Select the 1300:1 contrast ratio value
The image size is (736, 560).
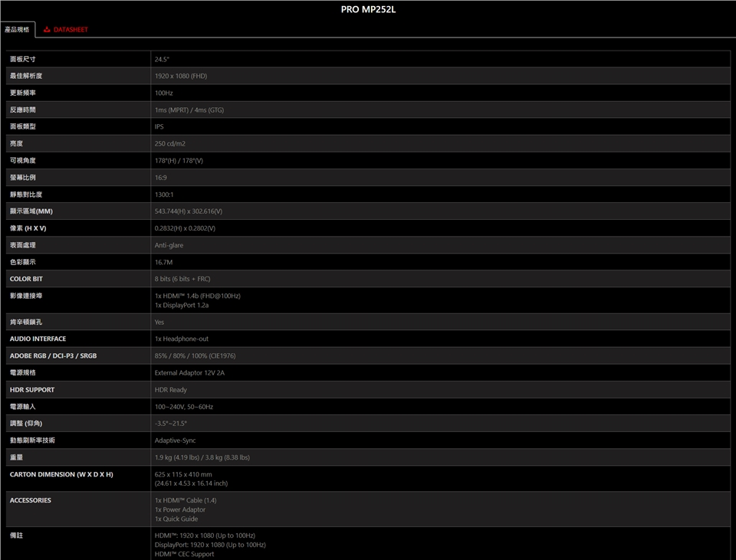coord(164,195)
